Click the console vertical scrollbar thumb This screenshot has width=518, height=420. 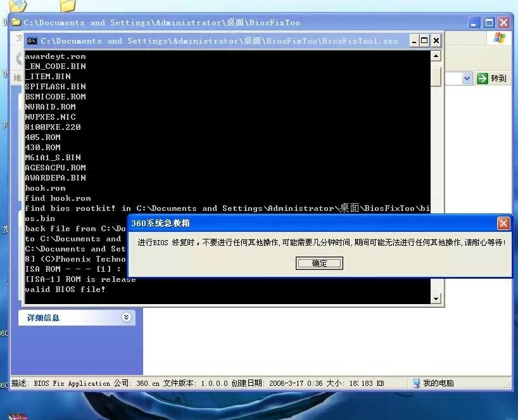(436, 77)
